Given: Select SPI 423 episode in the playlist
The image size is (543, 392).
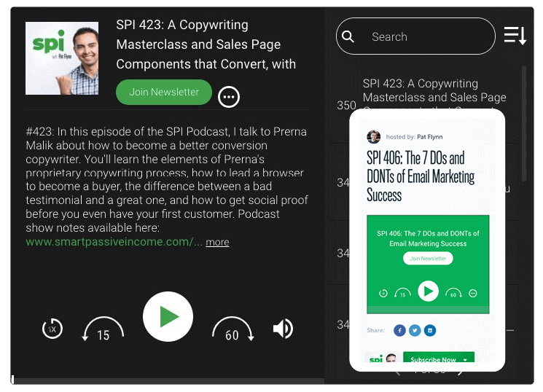Looking at the screenshot, I should tap(434, 91).
